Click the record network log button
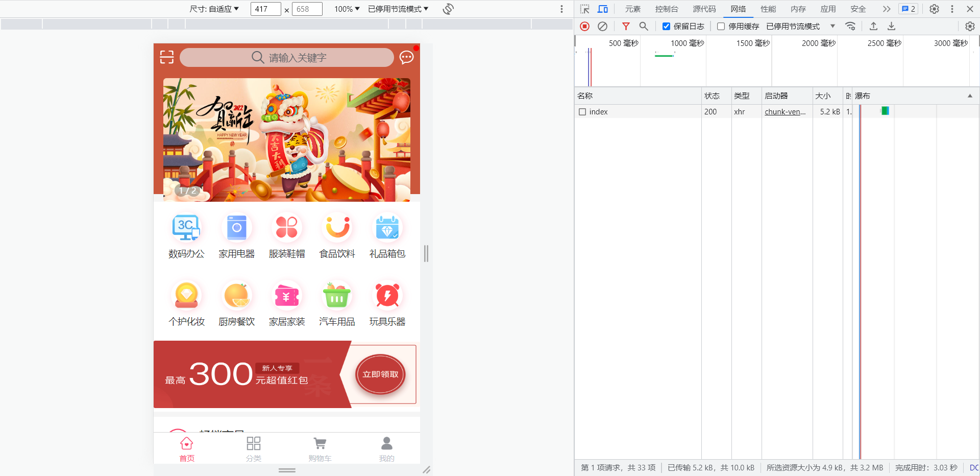Viewport: 980px width, 476px height. pyautogui.click(x=585, y=26)
